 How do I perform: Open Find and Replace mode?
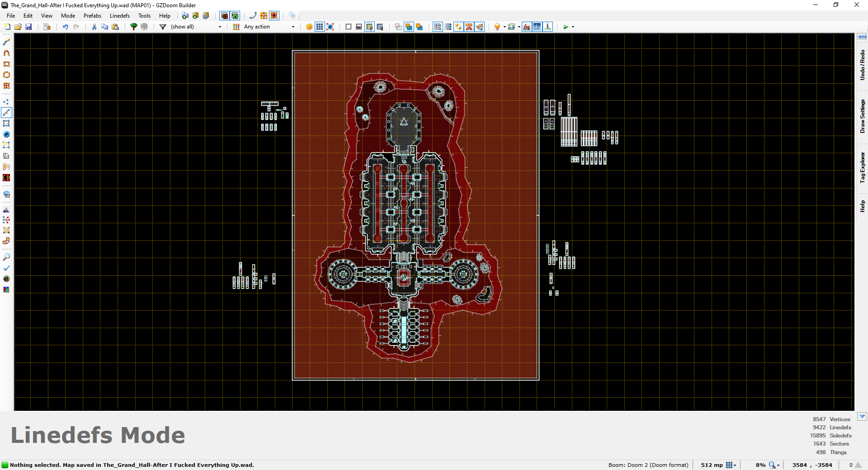pos(6,257)
